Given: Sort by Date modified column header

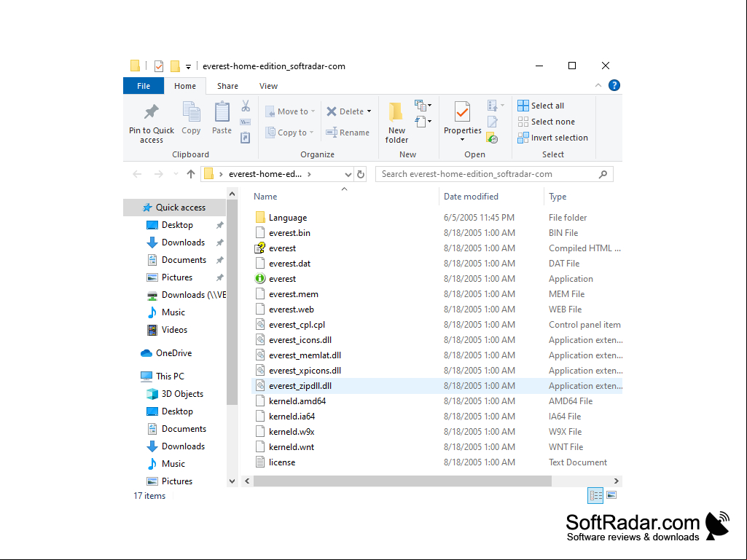Looking at the screenshot, I should pyautogui.click(x=471, y=197).
